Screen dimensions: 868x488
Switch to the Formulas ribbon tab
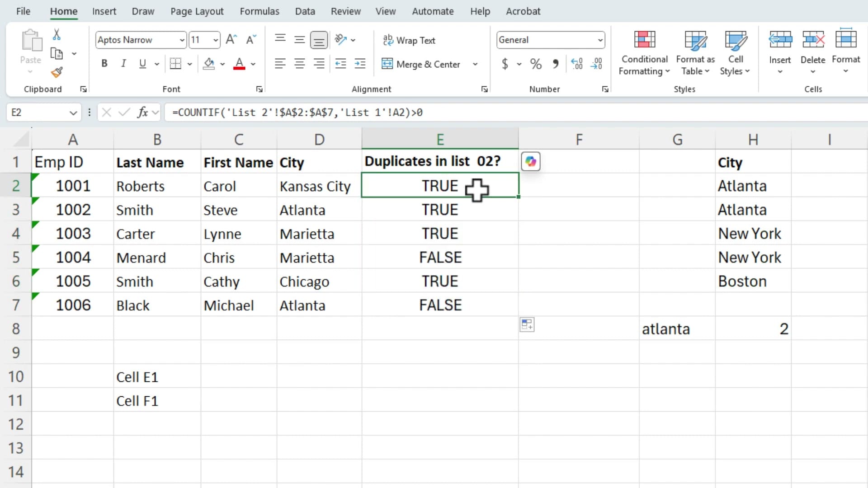pos(259,11)
